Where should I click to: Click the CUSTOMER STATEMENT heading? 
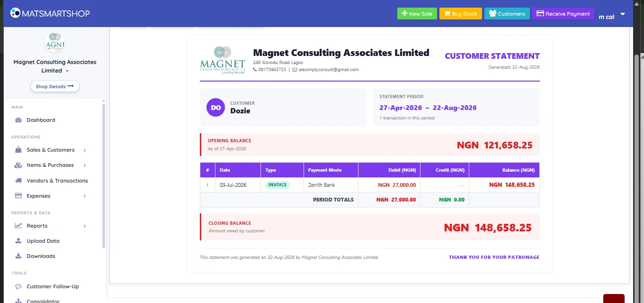coord(492,56)
